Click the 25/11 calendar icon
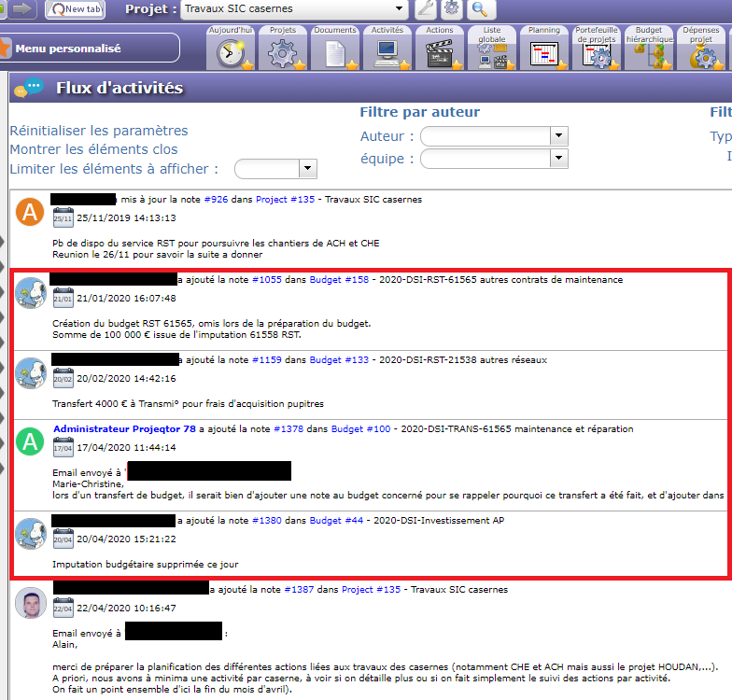The height and width of the screenshot is (700, 732). (63, 217)
